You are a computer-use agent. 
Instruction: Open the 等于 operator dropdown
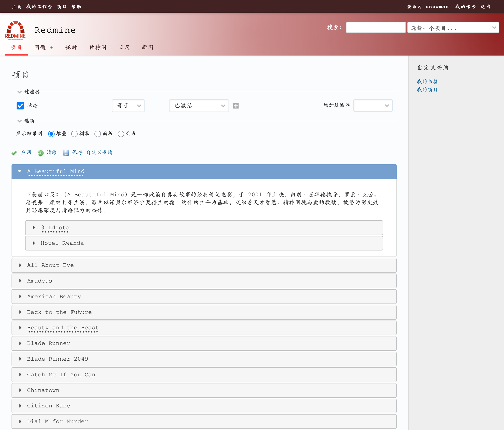click(x=128, y=106)
